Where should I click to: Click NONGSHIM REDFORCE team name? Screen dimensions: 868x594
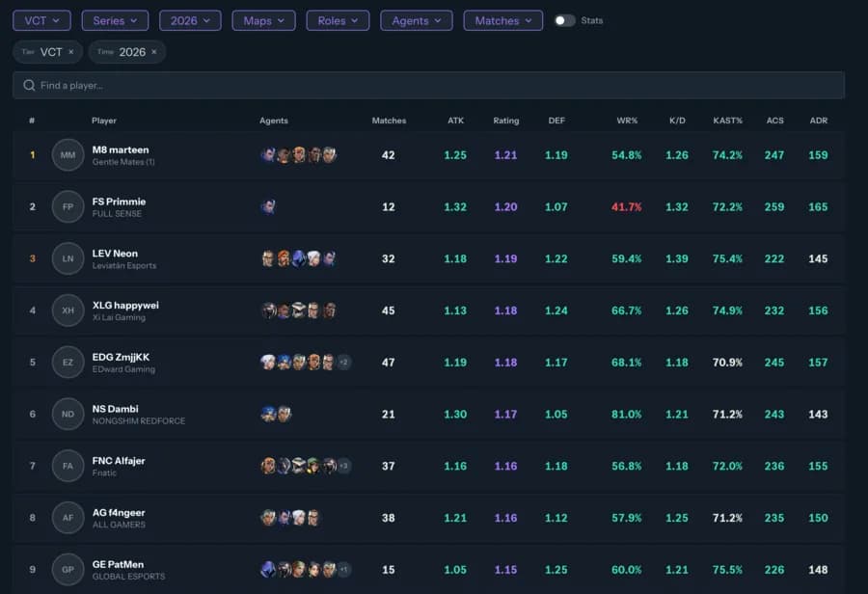138,421
